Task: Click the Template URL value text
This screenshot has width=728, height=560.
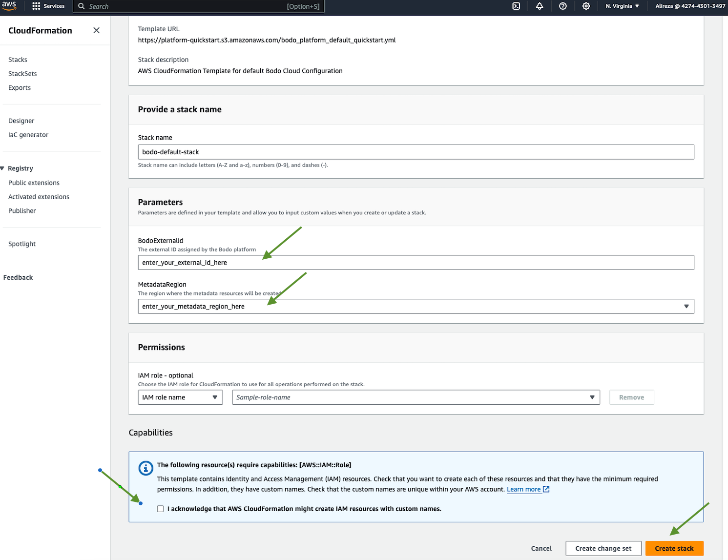Action: pos(267,40)
